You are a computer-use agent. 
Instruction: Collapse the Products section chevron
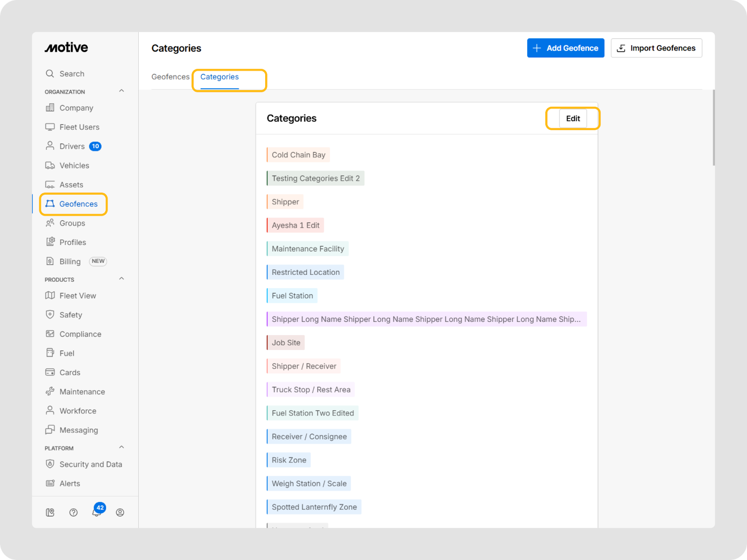[121, 279]
